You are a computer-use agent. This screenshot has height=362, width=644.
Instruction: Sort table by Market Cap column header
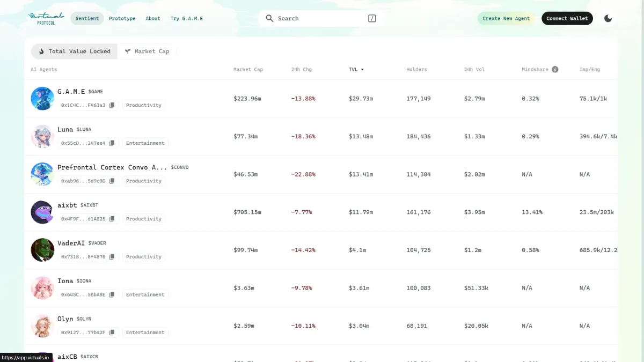tap(248, 70)
